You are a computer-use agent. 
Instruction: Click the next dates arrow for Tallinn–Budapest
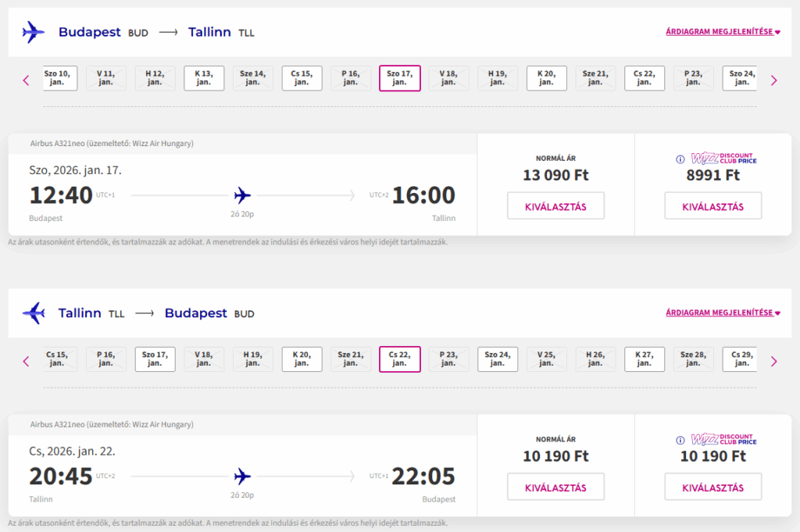[x=773, y=361]
